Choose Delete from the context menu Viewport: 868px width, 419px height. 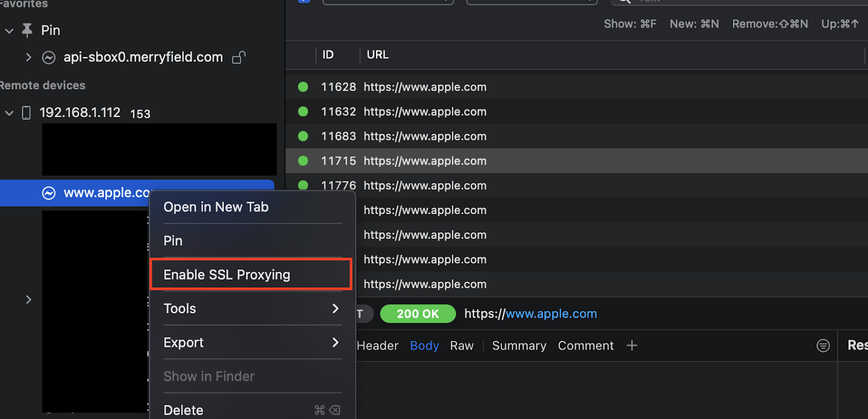tap(252, 410)
